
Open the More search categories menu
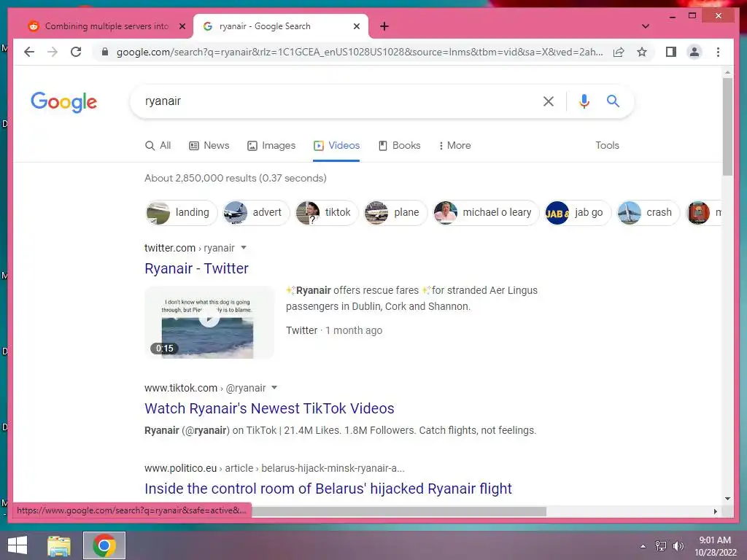pyautogui.click(x=454, y=145)
